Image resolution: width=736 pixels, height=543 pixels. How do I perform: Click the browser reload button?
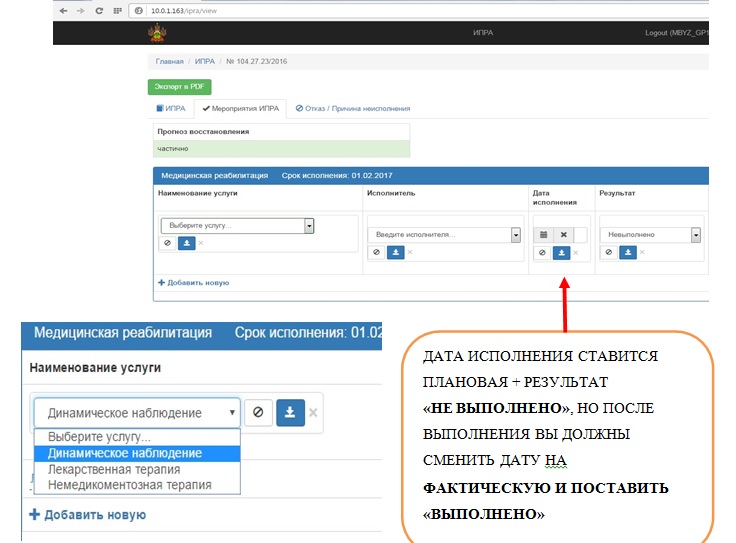(98, 10)
